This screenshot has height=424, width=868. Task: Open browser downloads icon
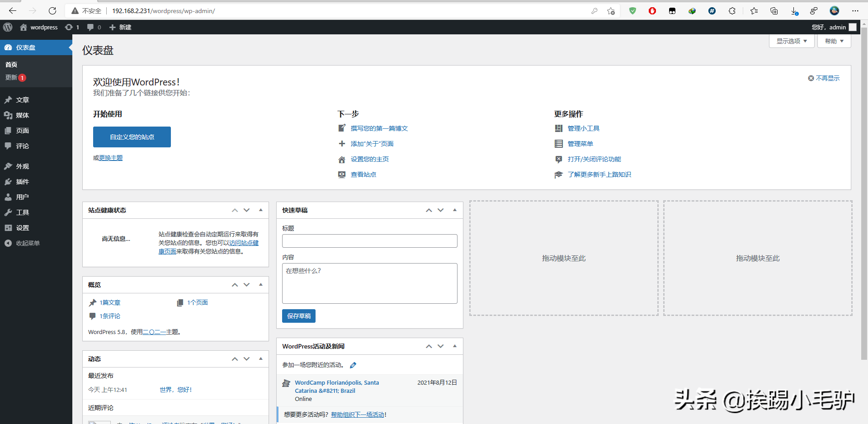[794, 11]
